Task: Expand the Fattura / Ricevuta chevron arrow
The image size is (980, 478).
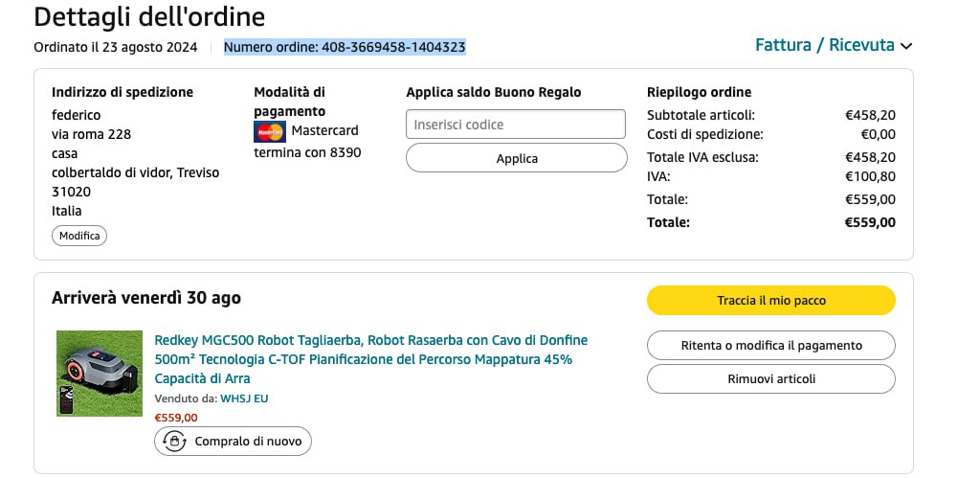Action: click(x=906, y=46)
